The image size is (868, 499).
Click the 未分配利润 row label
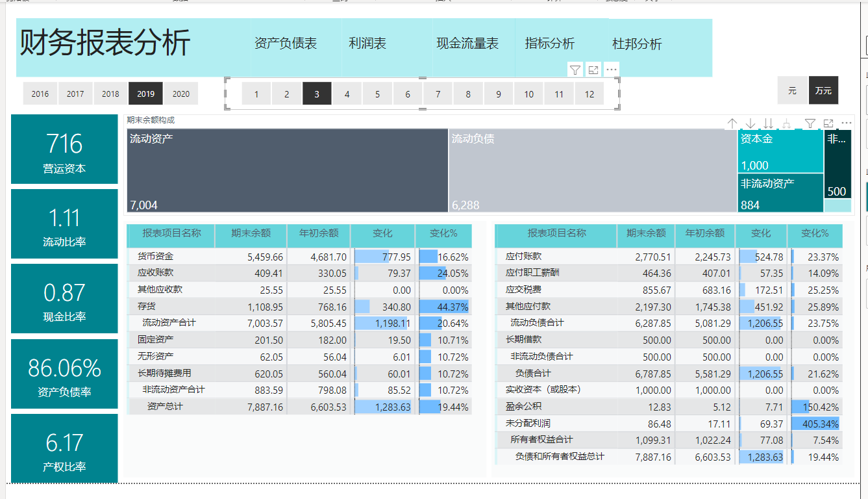[x=528, y=424]
